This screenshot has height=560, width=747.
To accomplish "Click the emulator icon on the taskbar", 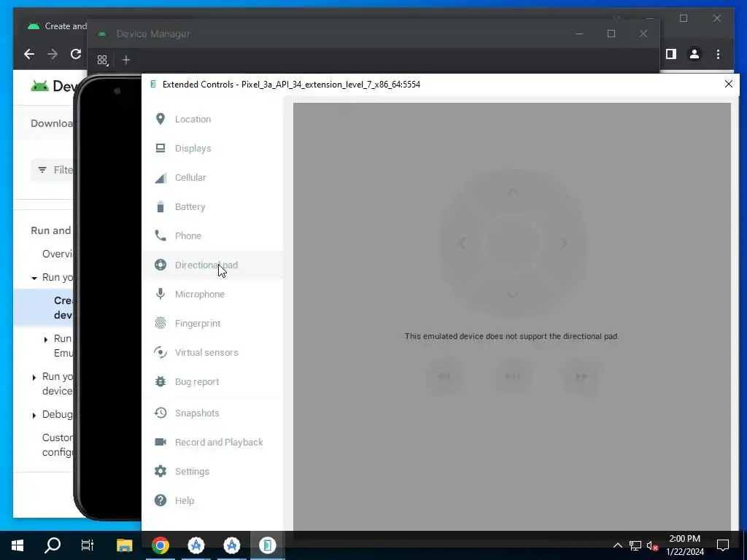I will (268, 545).
